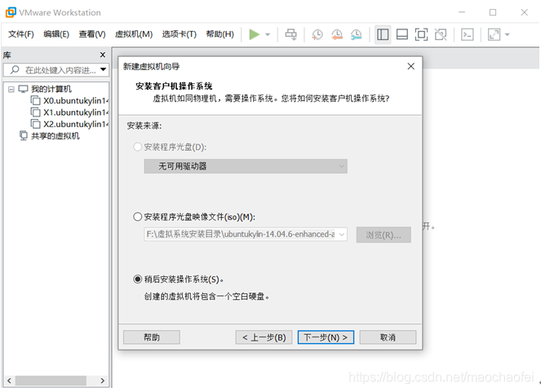
Task: Click the library search input field
Action: coord(56,70)
